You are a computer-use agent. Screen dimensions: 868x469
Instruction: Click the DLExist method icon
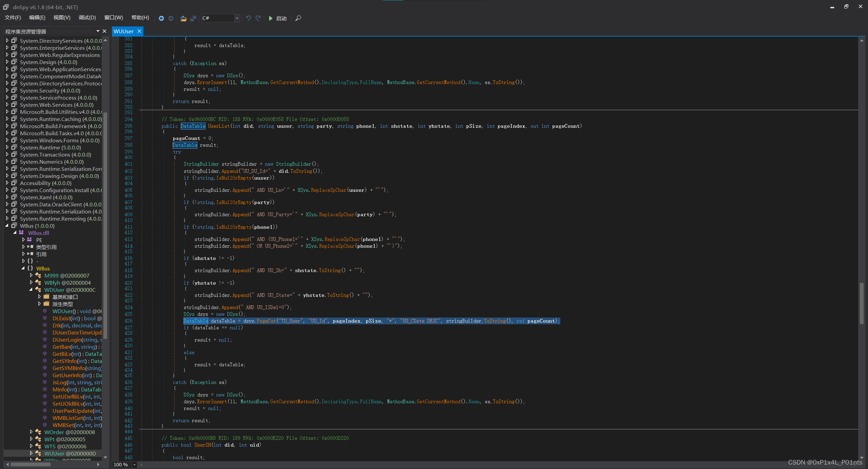45,318
